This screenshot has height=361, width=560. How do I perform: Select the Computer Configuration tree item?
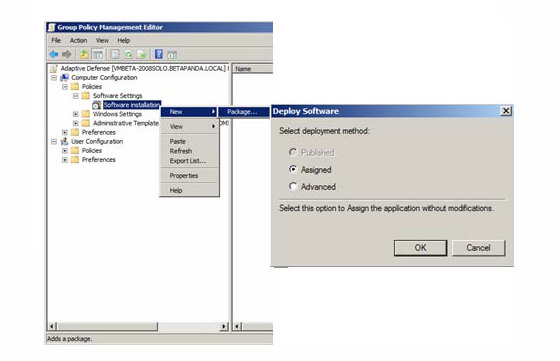click(x=104, y=77)
